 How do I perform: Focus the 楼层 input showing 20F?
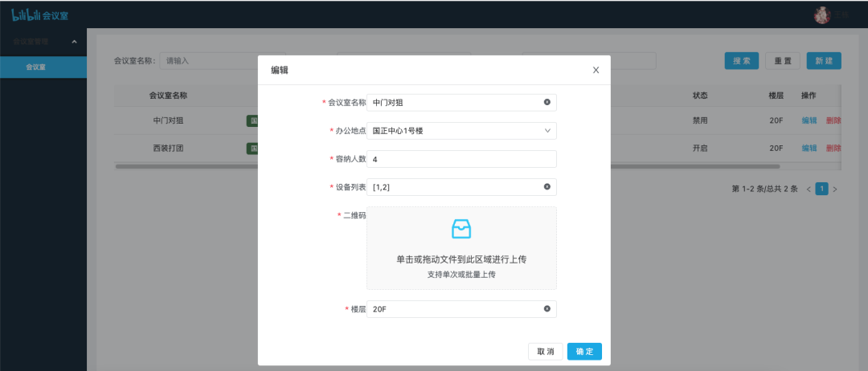[461, 309]
